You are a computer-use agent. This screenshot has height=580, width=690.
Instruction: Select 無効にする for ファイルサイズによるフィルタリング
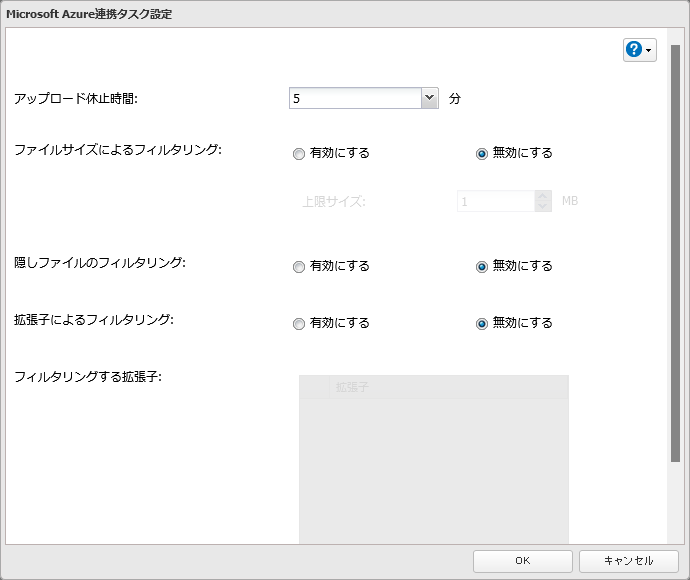[x=482, y=154]
